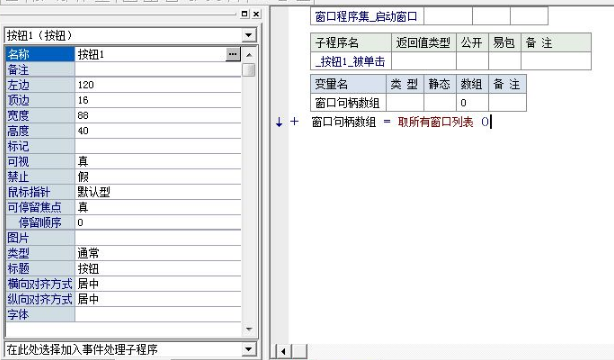
Task: Close the properties panel
Action: pyautogui.click(x=256, y=14)
